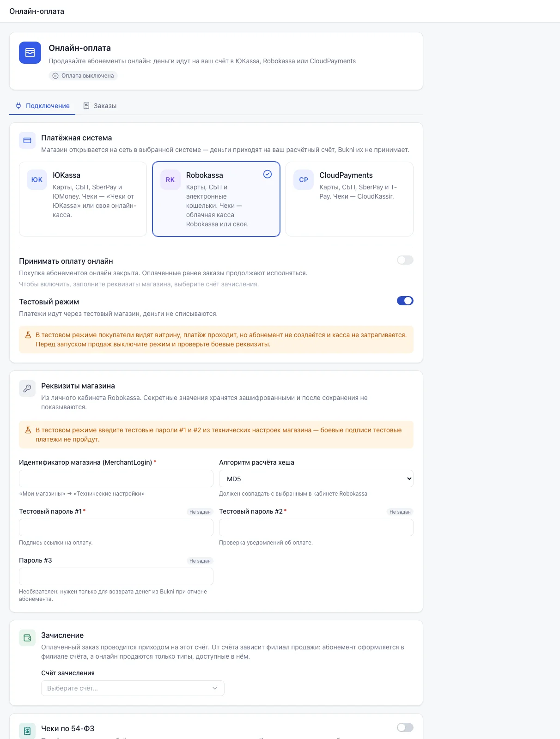Click the checkmark icon on Robokassa card
Image resolution: width=560 pixels, height=739 pixels.
tap(268, 174)
